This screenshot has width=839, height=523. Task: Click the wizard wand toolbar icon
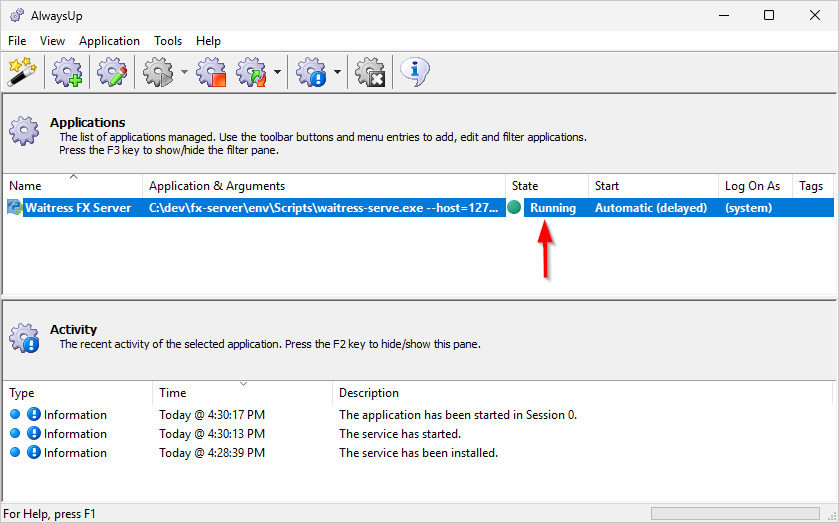coord(22,72)
